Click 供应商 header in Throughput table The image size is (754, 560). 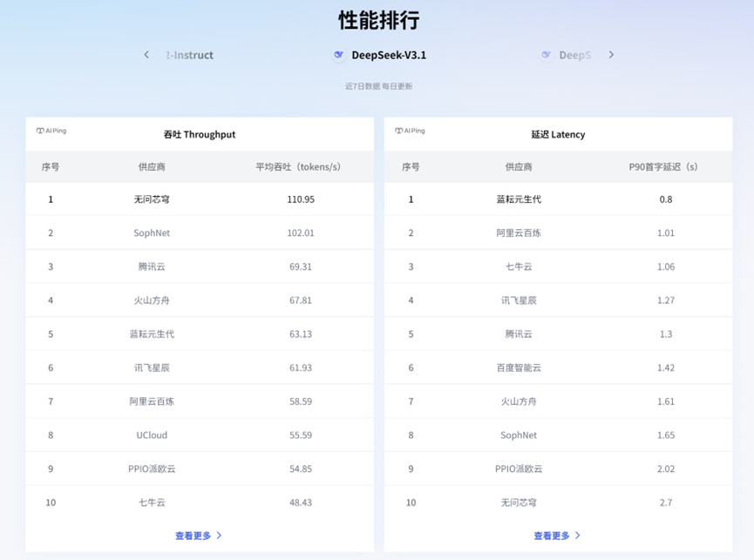click(152, 166)
